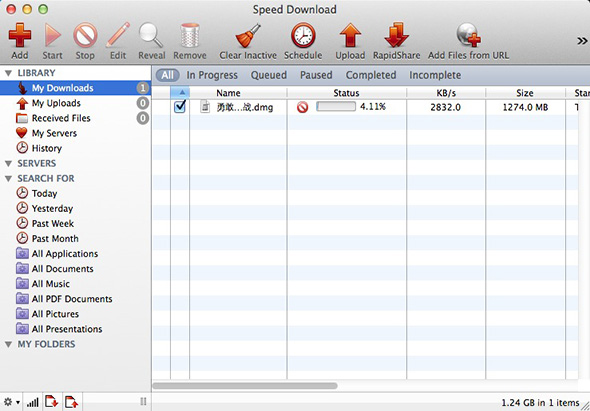Click the upload document icon at bottom

coord(71,402)
